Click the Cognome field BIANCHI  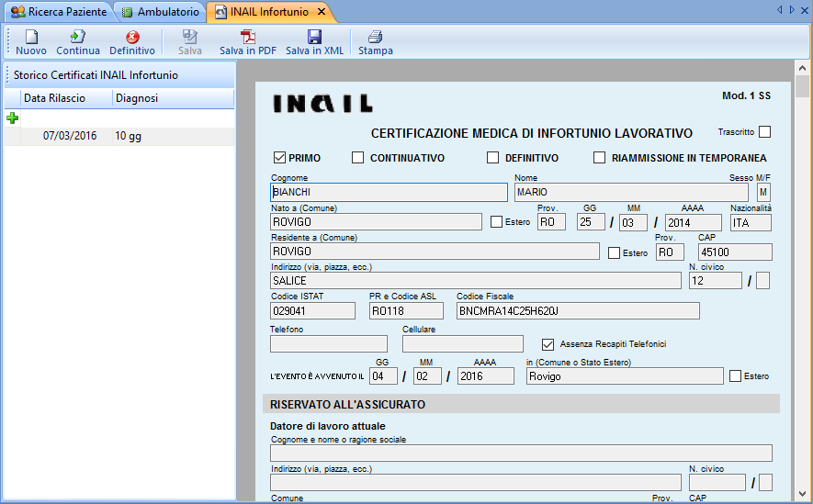tap(389, 192)
